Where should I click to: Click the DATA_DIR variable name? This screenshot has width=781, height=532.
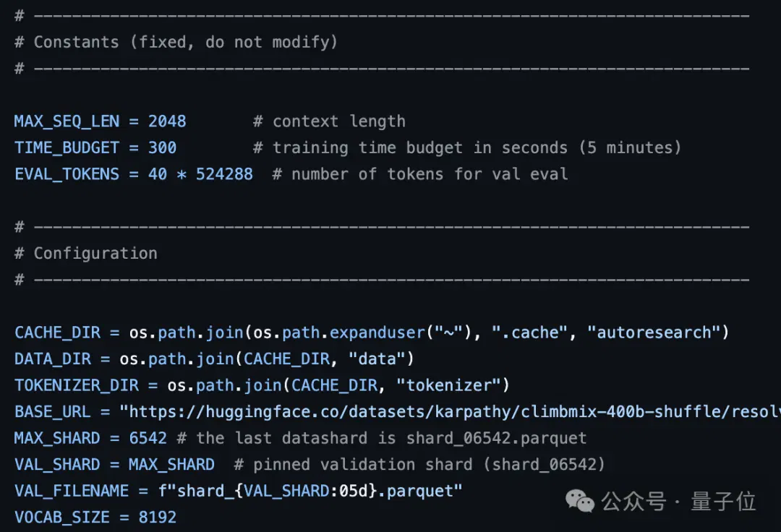pos(53,359)
